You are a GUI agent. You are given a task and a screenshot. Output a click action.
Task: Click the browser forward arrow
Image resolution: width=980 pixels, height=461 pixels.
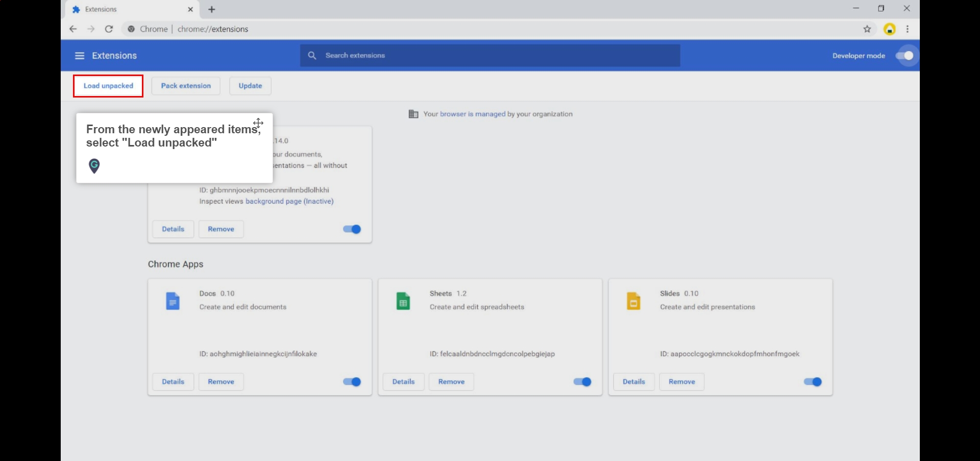tap(91, 29)
